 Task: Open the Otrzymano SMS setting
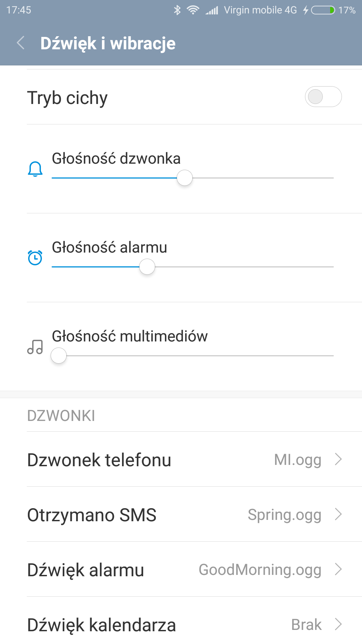coord(92,515)
